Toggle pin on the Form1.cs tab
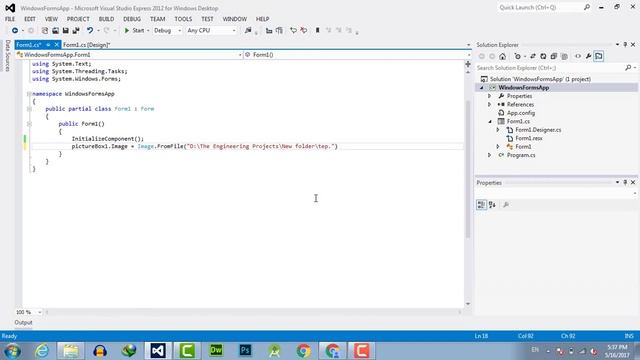 48,45
